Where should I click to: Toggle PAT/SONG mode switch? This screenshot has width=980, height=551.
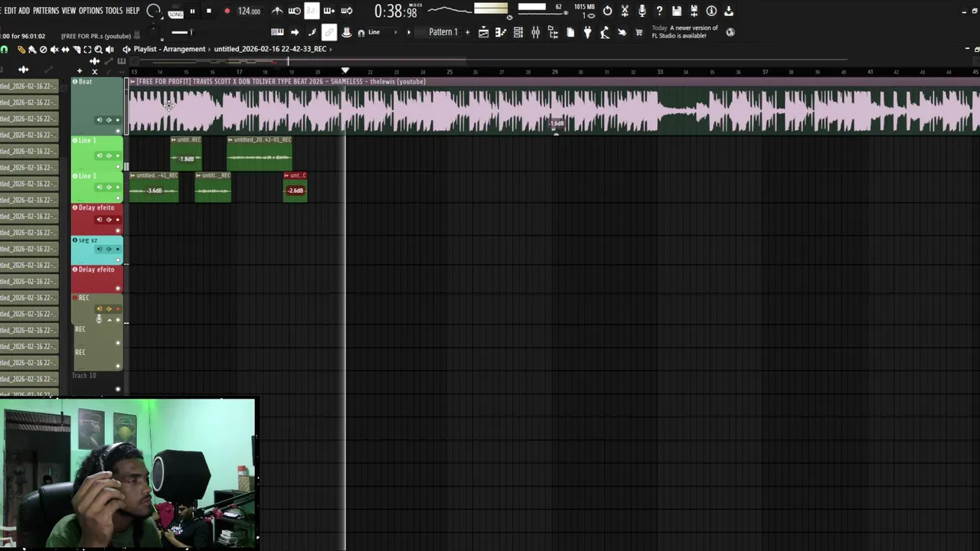coord(175,11)
